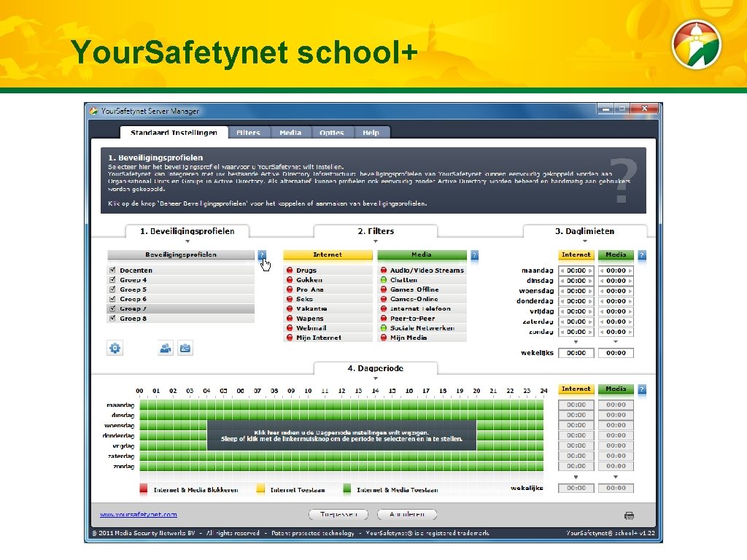The width and height of the screenshot is (747, 560).
Task: Uncheck the Groep 4 checkbox
Action: point(112,279)
